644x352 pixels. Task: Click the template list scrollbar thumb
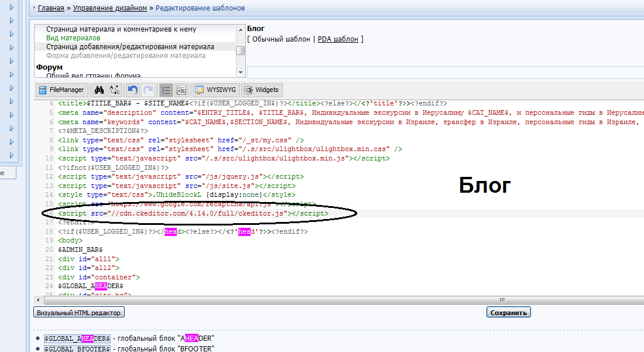pos(241,50)
